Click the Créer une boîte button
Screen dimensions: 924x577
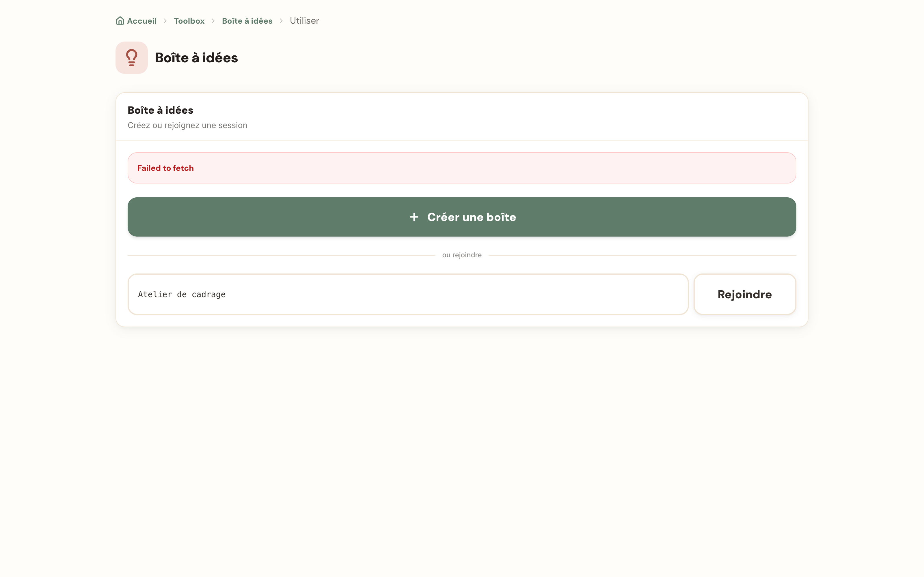[x=462, y=217]
